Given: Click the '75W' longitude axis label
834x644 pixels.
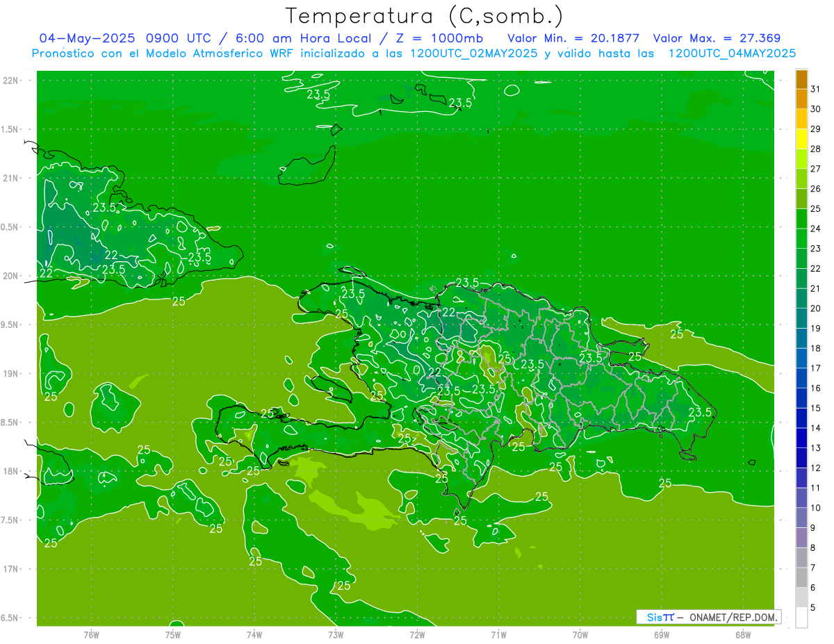Looking at the screenshot, I should pyautogui.click(x=173, y=635).
